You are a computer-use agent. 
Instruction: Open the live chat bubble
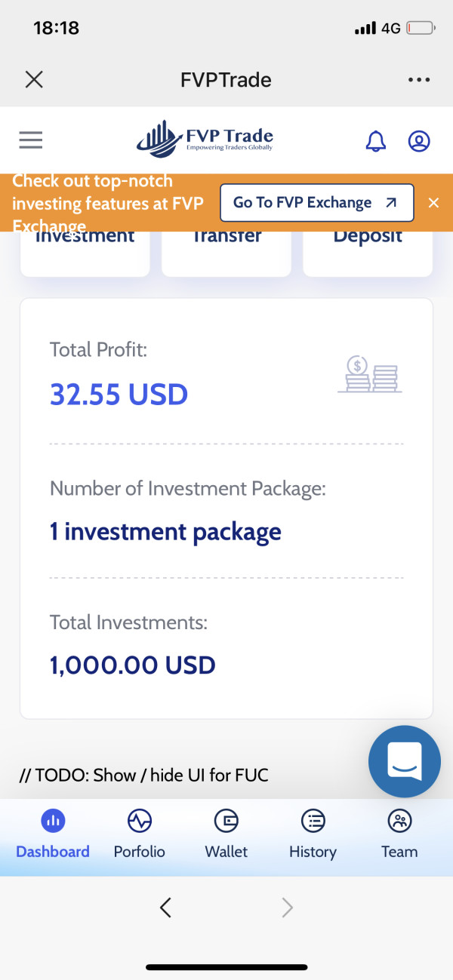pos(405,762)
